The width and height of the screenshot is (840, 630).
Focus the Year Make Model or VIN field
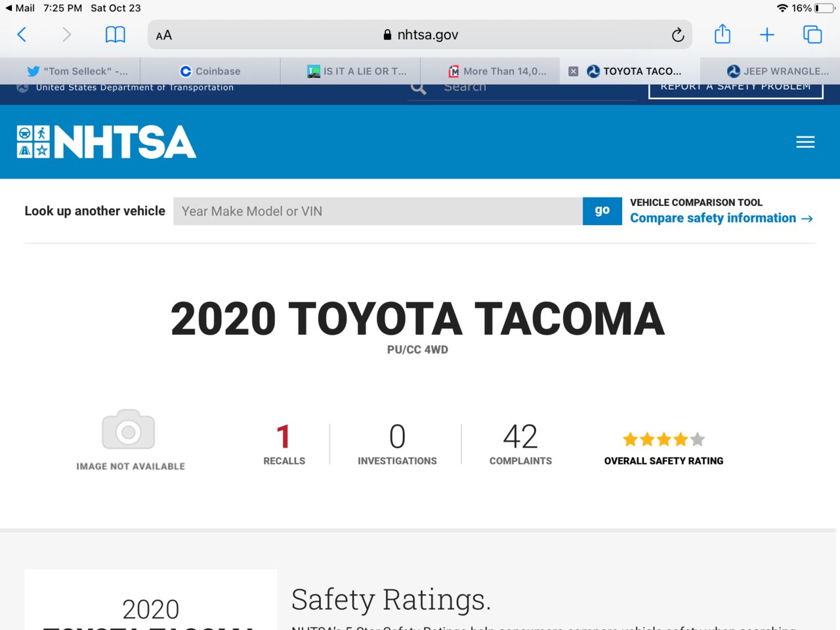(x=378, y=211)
